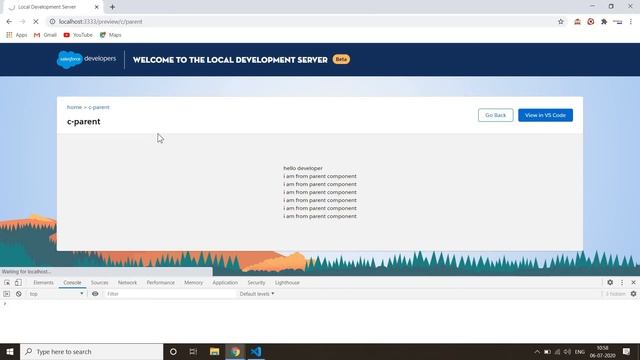
Task: Switch to the Elements tab
Action: [43, 282]
